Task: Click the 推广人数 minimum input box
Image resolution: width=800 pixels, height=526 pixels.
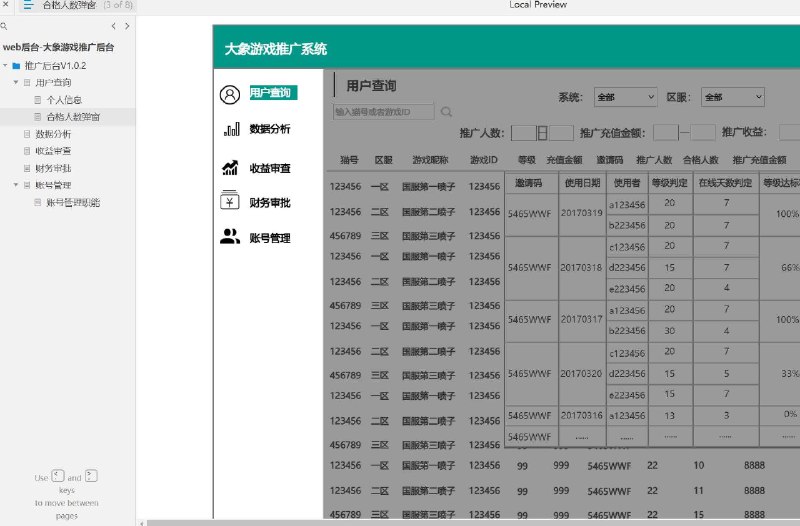Action: [x=523, y=133]
